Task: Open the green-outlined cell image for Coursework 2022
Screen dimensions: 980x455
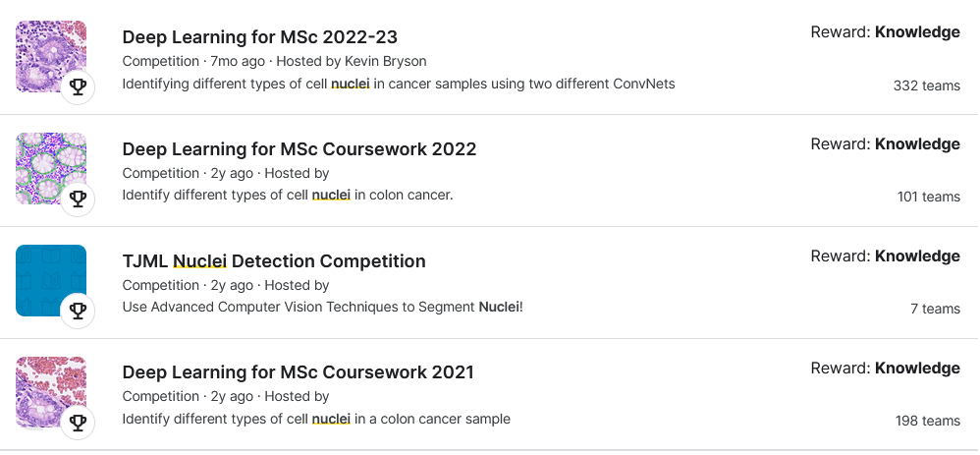Action: [51, 168]
